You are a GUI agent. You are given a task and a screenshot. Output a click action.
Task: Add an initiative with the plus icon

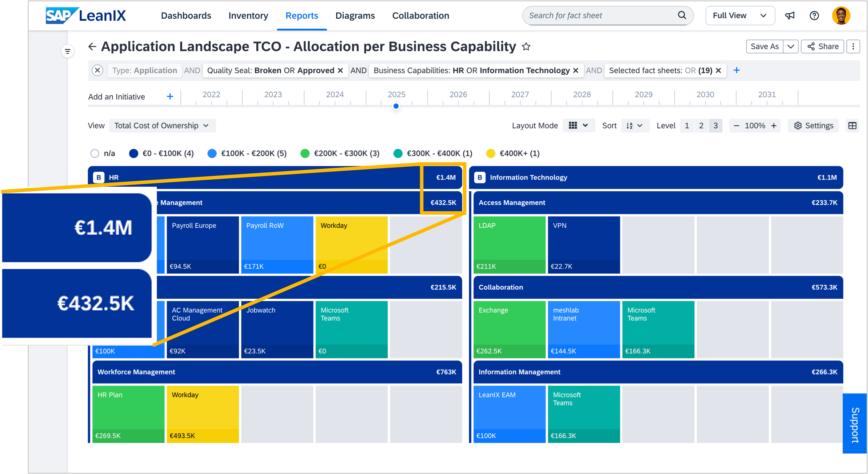click(x=170, y=97)
